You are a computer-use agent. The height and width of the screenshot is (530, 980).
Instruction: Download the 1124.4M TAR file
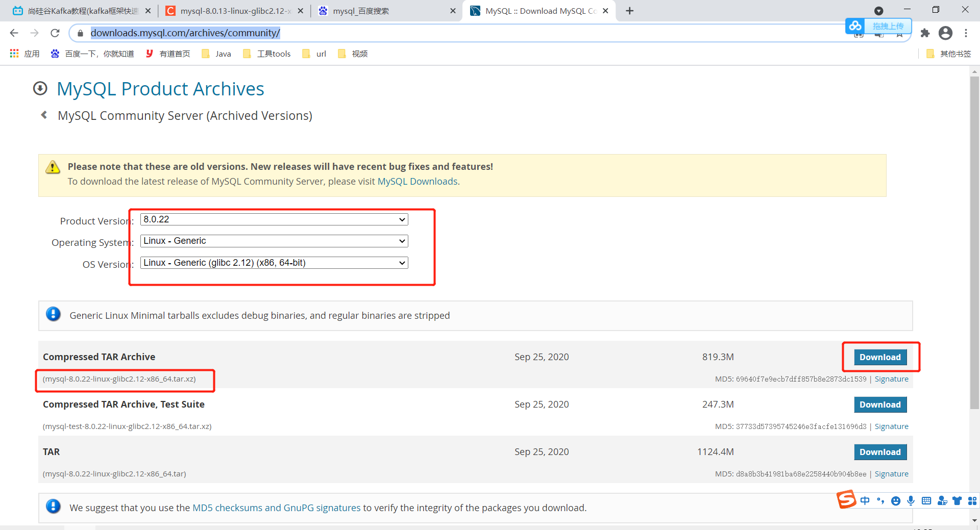coord(880,452)
